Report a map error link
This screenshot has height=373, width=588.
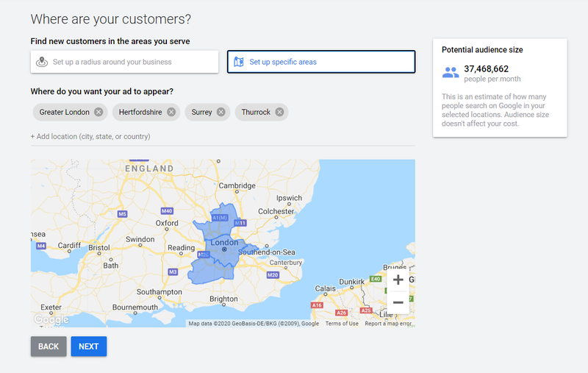point(388,324)
